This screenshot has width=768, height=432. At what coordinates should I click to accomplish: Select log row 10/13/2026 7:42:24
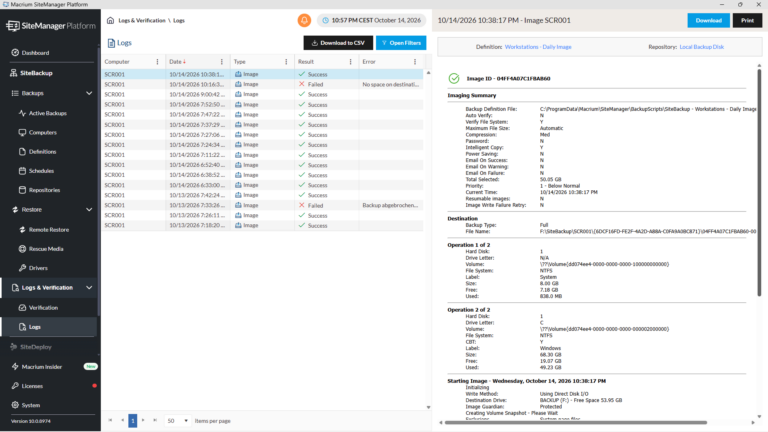click(x=263, y=195)
